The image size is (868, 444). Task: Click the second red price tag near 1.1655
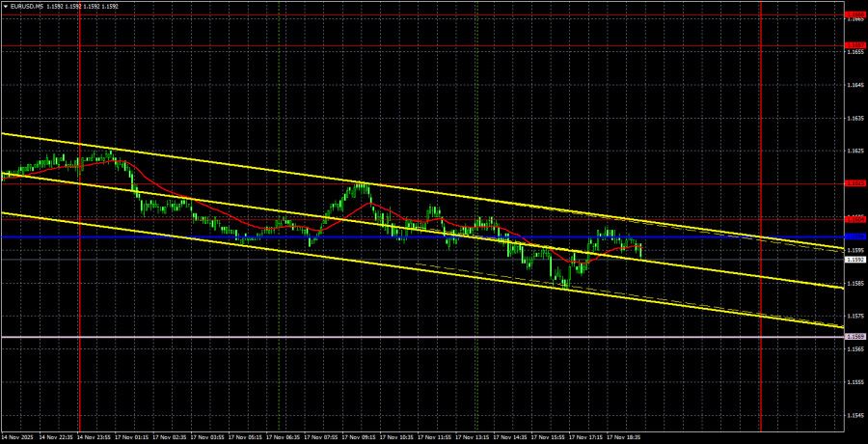[x=854, y=44]
